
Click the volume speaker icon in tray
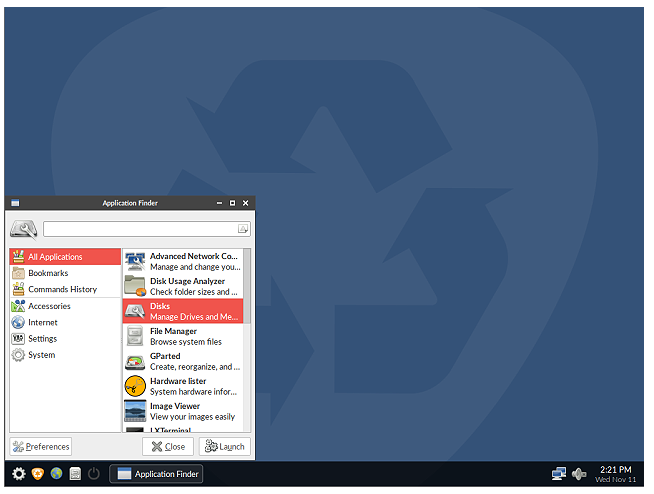click(579, 474)
